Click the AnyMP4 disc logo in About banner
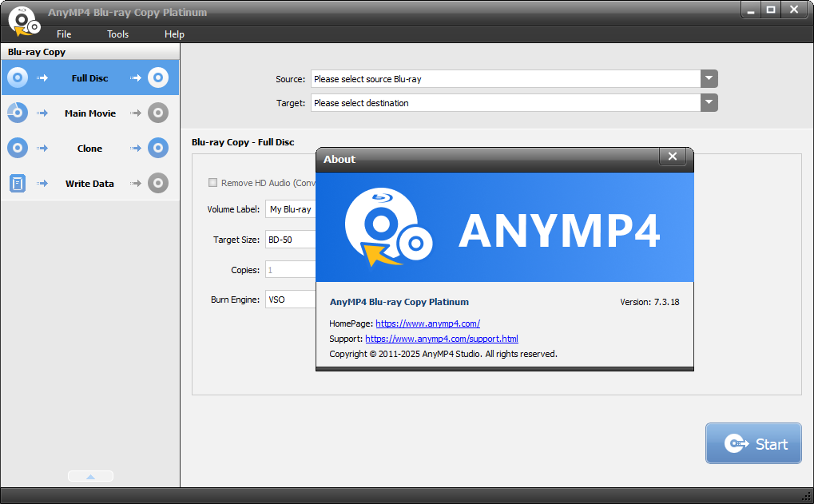This screenshot has width=814, height=504. pyautogui.click(x=388, y=228)
